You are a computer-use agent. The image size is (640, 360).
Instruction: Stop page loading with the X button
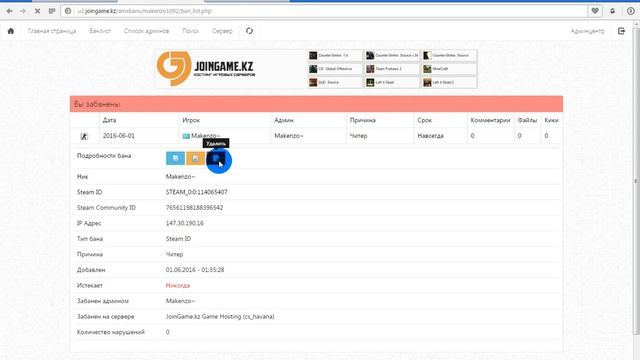click(37, 11)
